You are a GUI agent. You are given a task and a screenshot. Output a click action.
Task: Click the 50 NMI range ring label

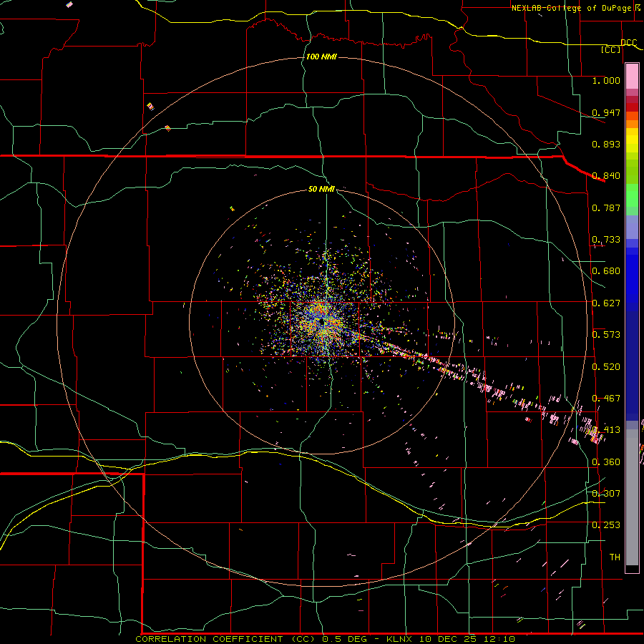pyautogui.click(x=321, y=189)
